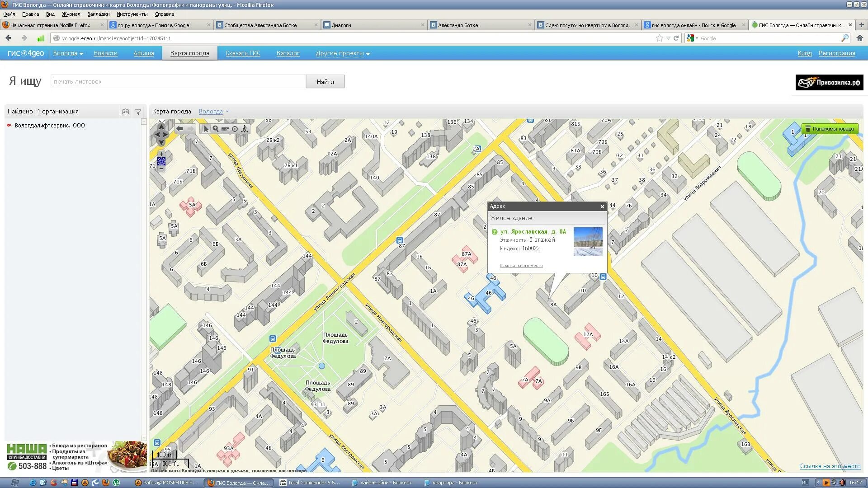Open the building photo thumbnail in popup
This screenshot has width=868, height=488.
[588, 242]
